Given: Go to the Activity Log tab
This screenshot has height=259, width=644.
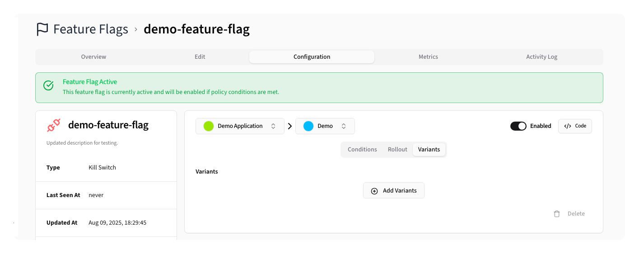Looking at the screenshot, I should coord(541,57).
